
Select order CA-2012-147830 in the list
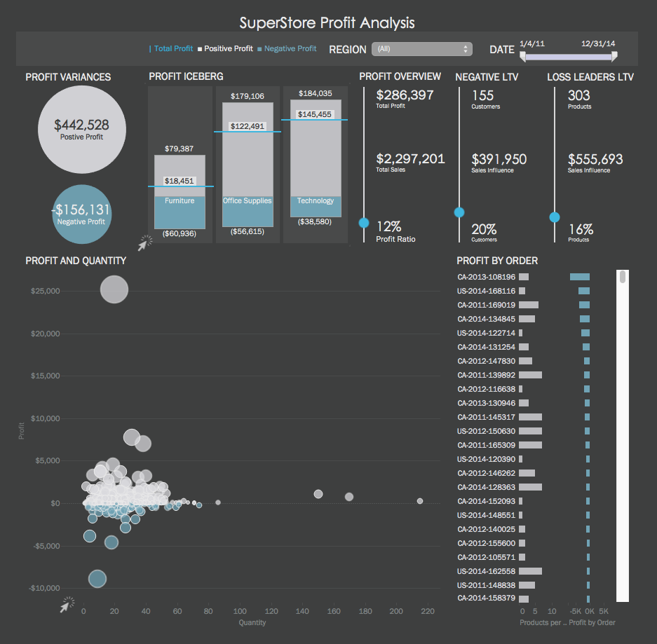pyautogui.click(x=486, y=361)
